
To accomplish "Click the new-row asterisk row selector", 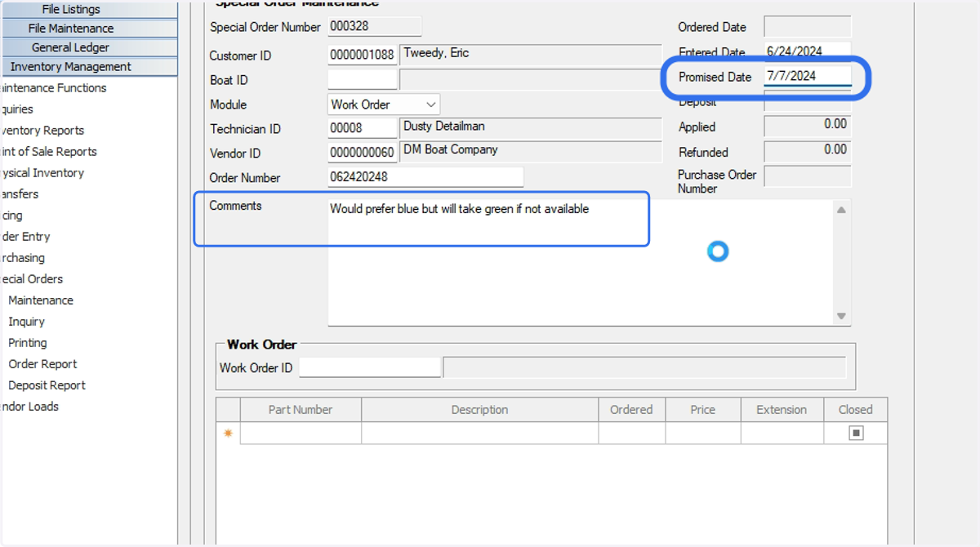I will click(x=228, y=434).
